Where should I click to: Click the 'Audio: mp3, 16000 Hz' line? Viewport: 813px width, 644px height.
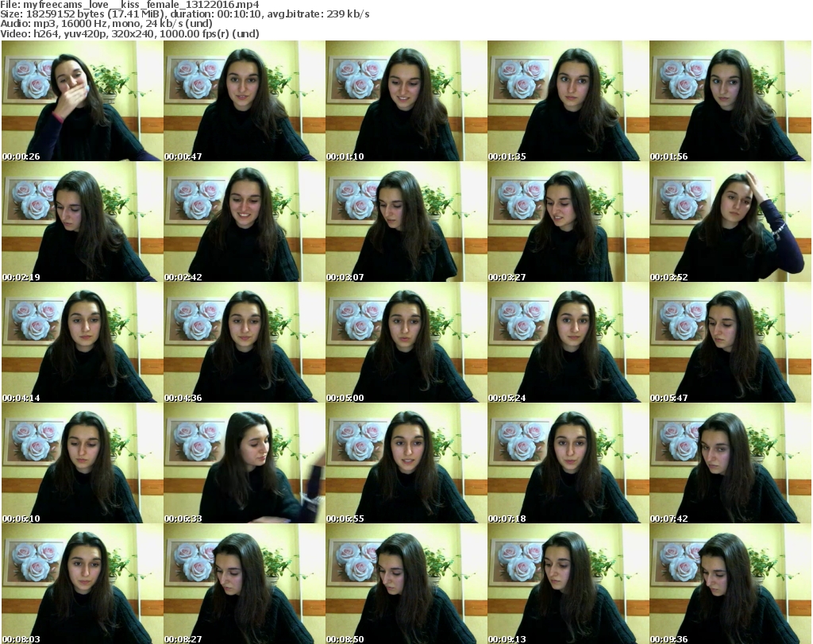coord(106,24)
